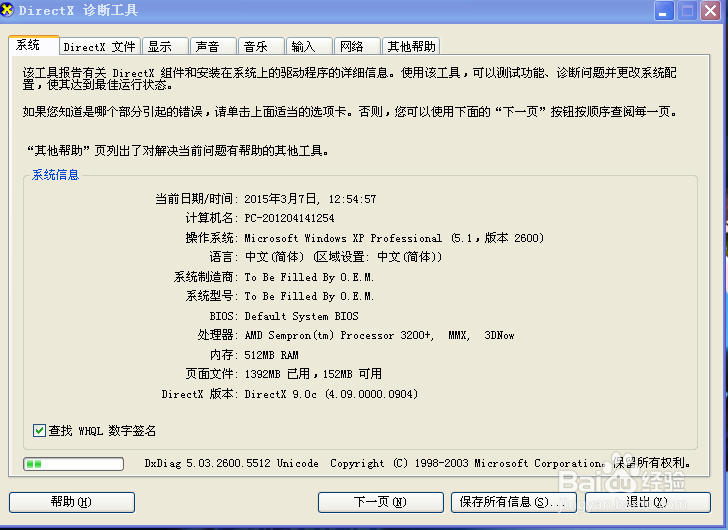The image size is (728, 530).
Task: Click the green loading progress bar
Action: pos(73,464)
